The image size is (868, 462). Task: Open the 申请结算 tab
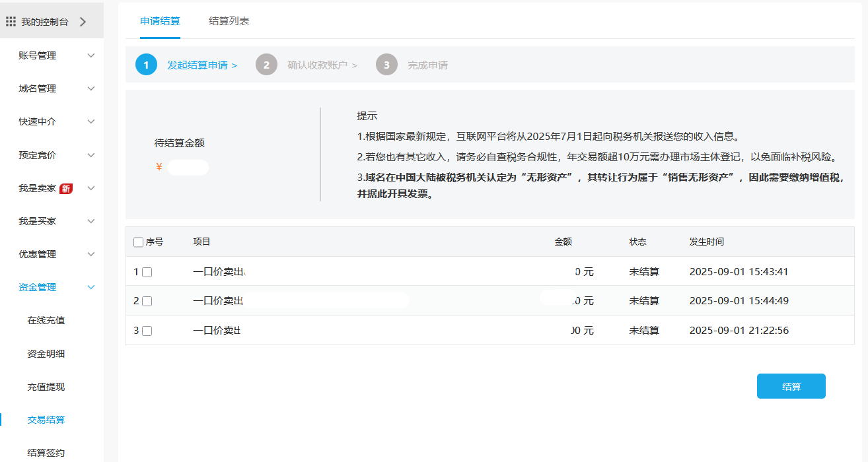click(x=160, y=20)
